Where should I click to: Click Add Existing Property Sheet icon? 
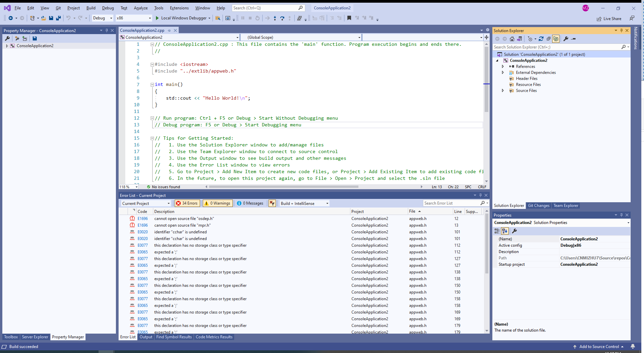point(25,38)
